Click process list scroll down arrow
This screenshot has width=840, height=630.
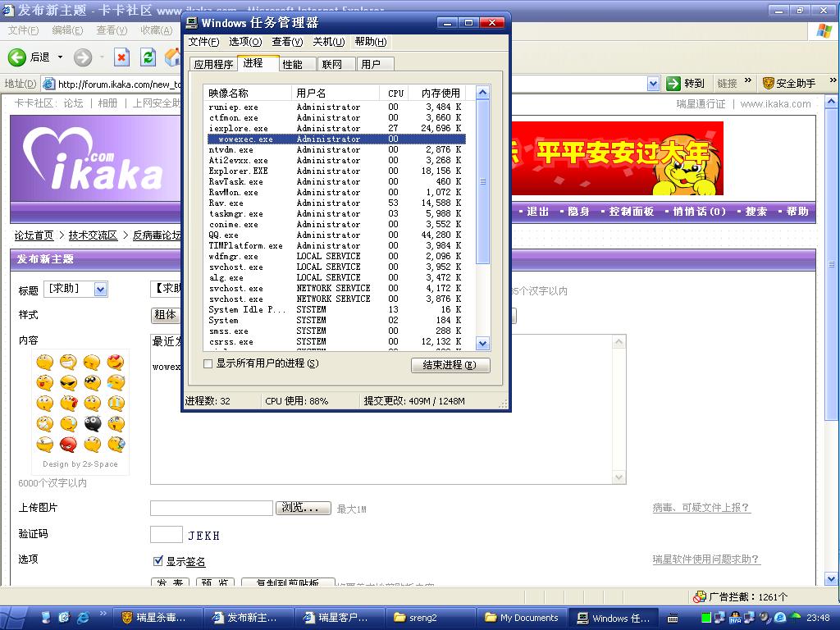(x=482, y=344)
